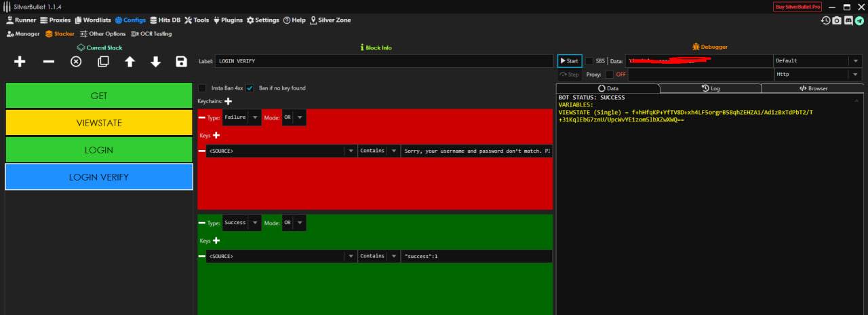Open the Wordlists menu

pos(92,20)
